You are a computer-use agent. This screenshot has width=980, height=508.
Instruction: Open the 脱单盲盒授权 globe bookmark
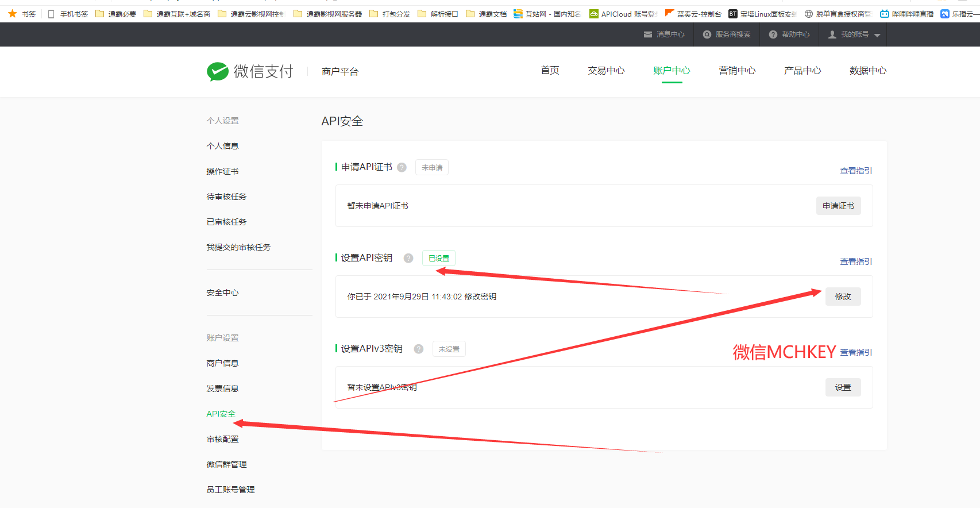838,14
